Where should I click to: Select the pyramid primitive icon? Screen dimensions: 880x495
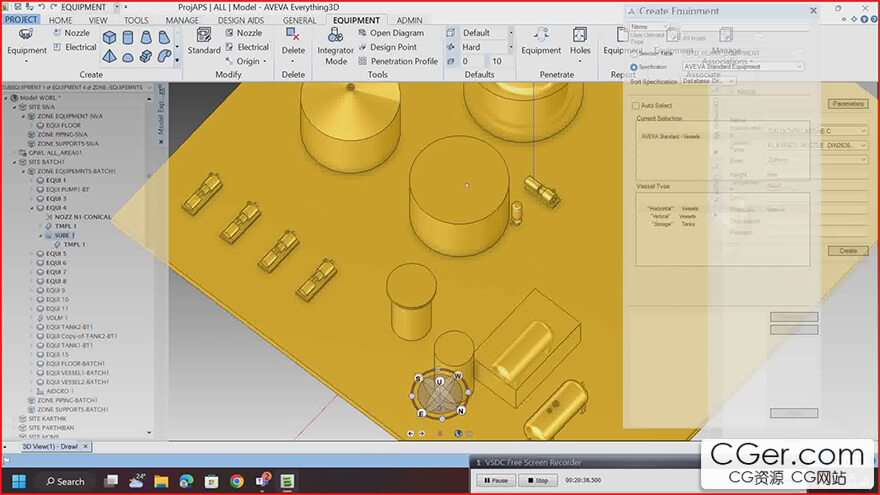click(109, 56)
